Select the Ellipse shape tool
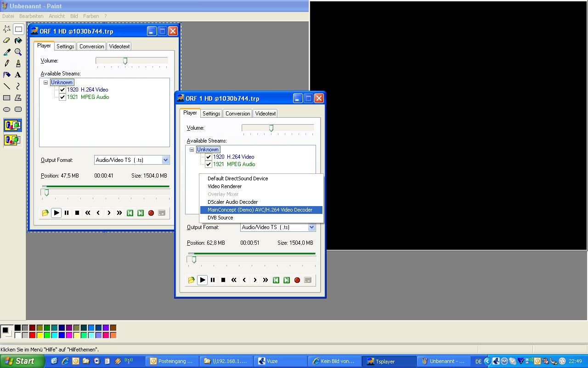 click(x=7, y=109)
